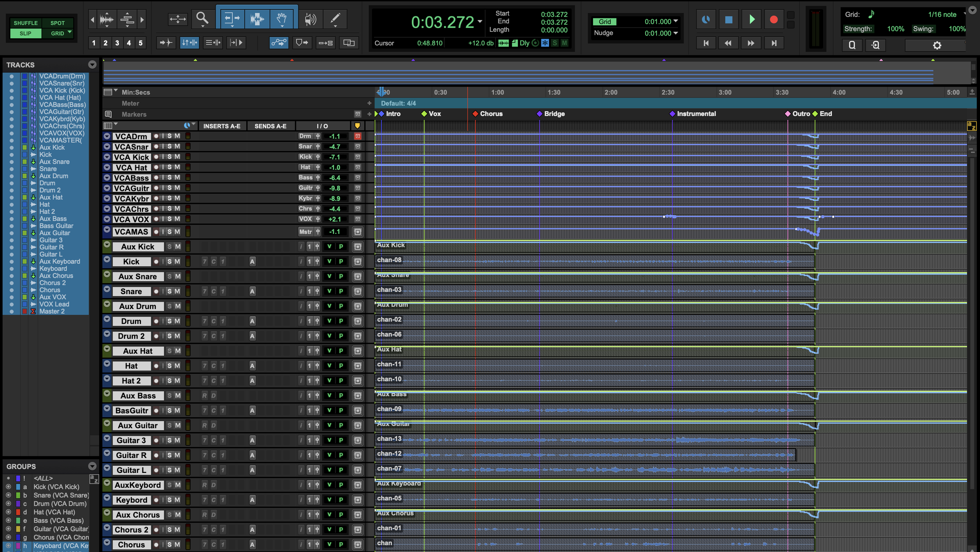980x552 pixels.
Task: Click the horizontal zoom waveform icon
Action: [107, 19]
